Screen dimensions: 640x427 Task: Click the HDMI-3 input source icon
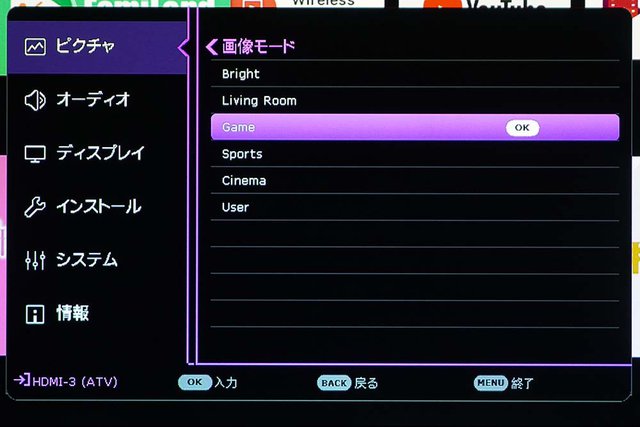point(22,380)
